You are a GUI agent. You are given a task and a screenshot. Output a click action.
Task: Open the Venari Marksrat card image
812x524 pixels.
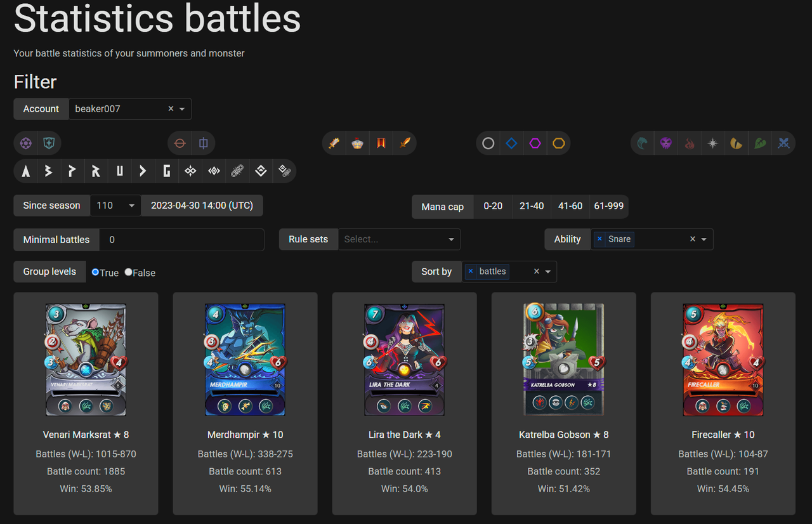86,359
